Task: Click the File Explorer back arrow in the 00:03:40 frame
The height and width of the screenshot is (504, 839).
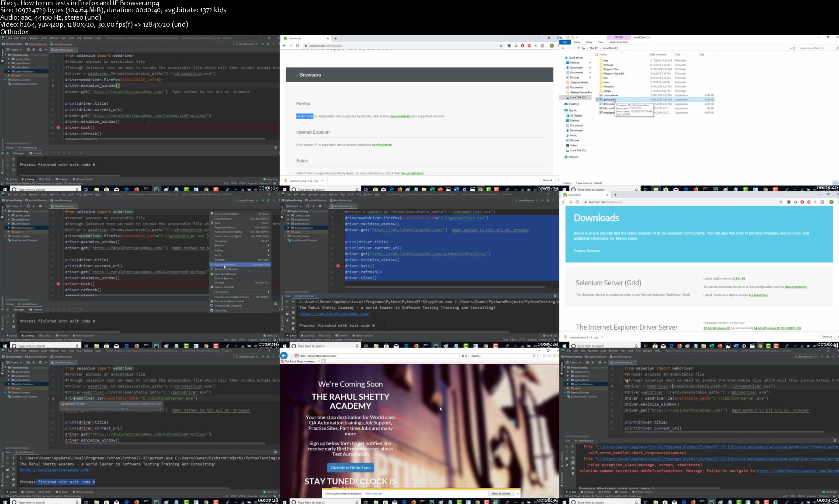Action: (x=564, y=48)
